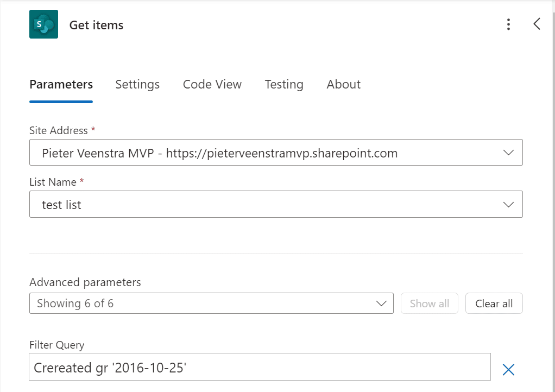Image resolution: width=555 pixels, height=392 pixels.
Task: Click the Clear all button
Action: [494, 303]
